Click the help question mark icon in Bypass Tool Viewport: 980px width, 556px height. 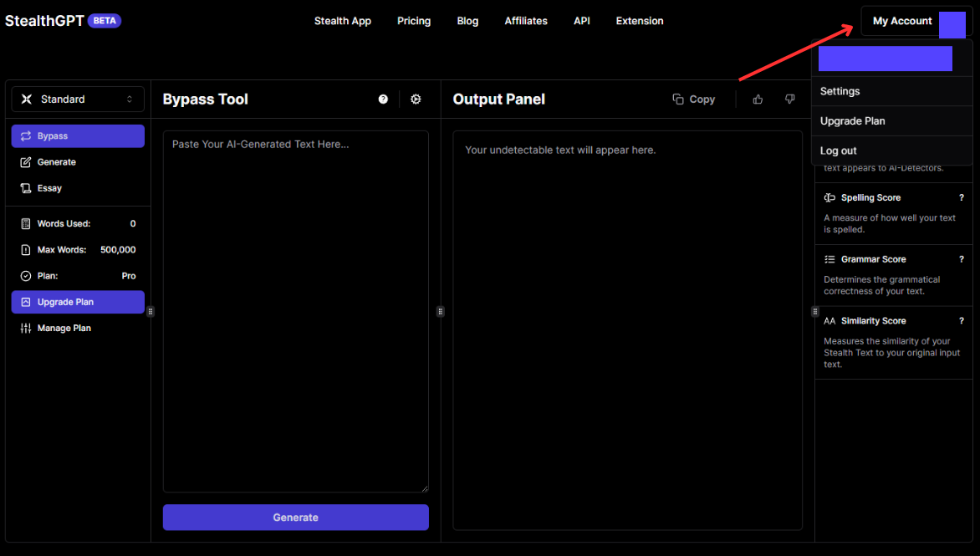383,99
